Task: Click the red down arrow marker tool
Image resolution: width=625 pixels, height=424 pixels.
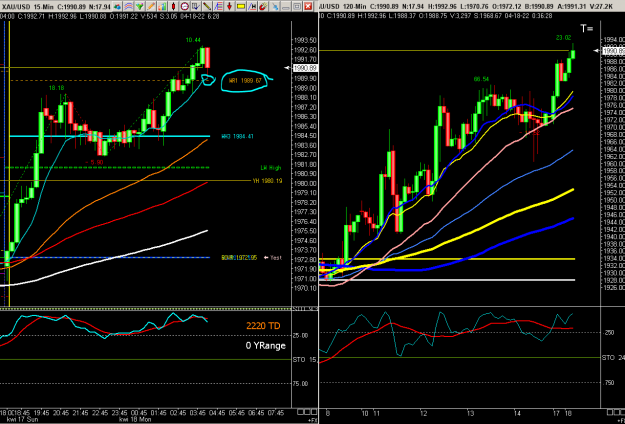Action: [x=229, y=6]
